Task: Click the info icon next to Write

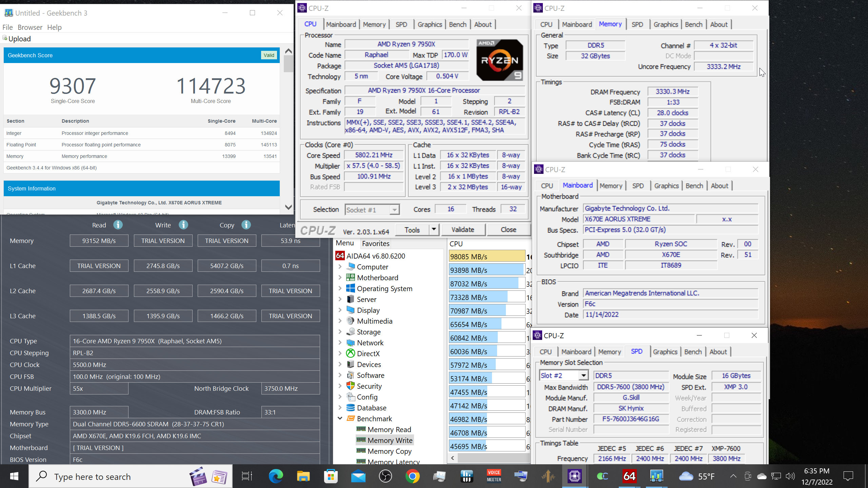Action: (x=183, y=225)
